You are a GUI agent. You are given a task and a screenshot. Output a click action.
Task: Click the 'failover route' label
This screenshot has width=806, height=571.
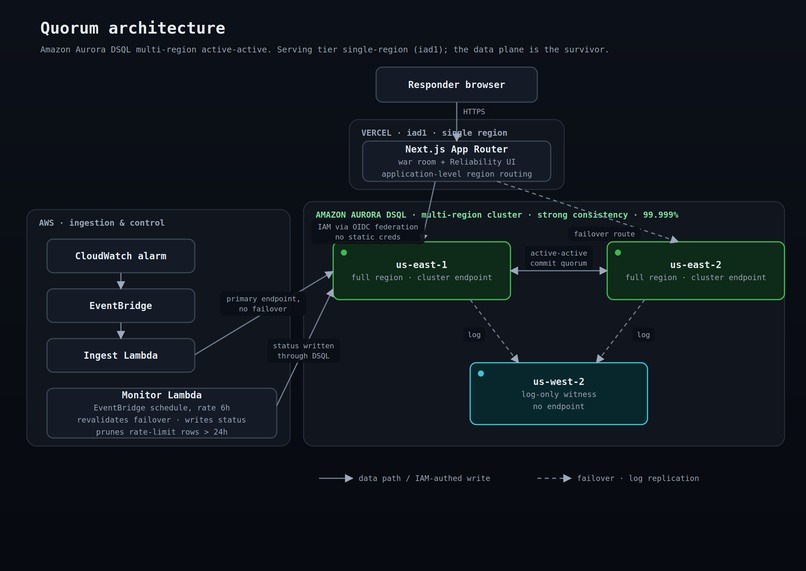pyautogui.click(x=604, y=234)
